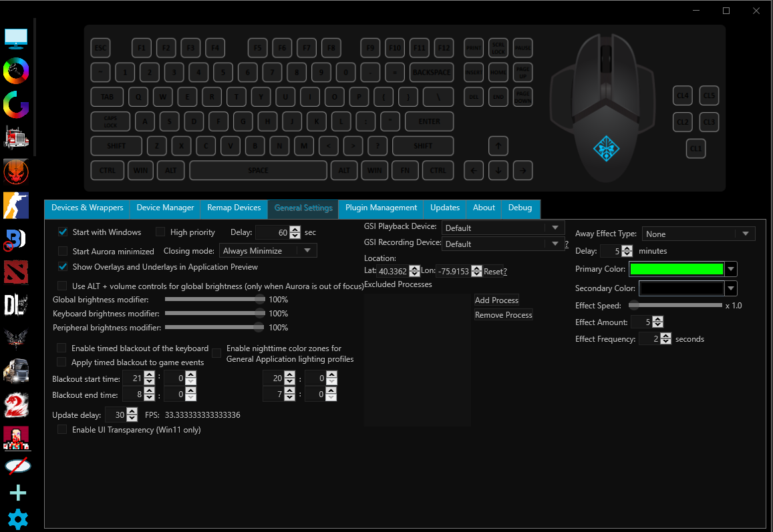Increase the Blackout start time hour
This screenshot has width=773, height=532.
click(x=150, y=375)
